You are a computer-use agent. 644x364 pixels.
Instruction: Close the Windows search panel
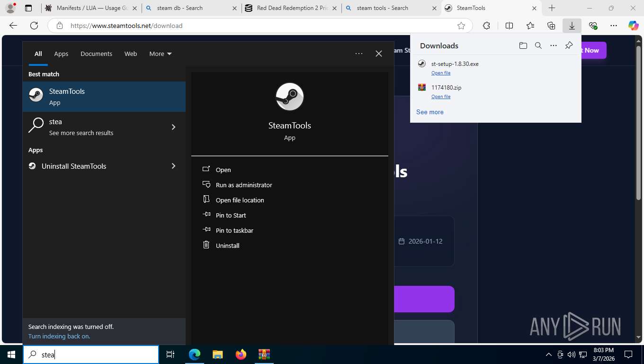[x=379, y=54]
